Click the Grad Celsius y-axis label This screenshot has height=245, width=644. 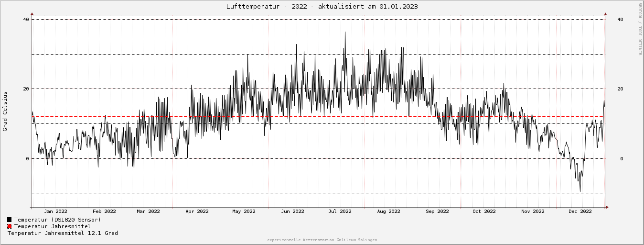click(x=5, y=111)
